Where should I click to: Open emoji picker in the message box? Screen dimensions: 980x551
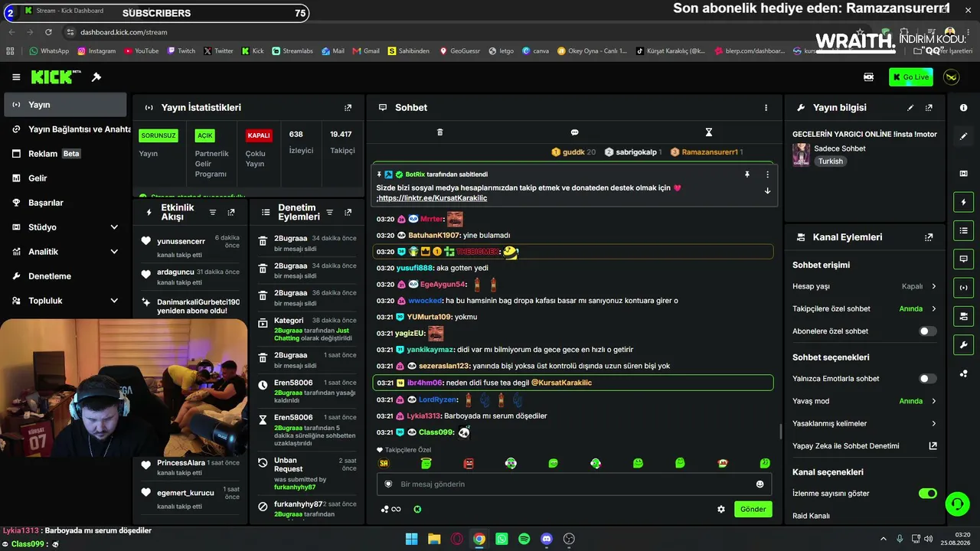[x=759, y=484]
